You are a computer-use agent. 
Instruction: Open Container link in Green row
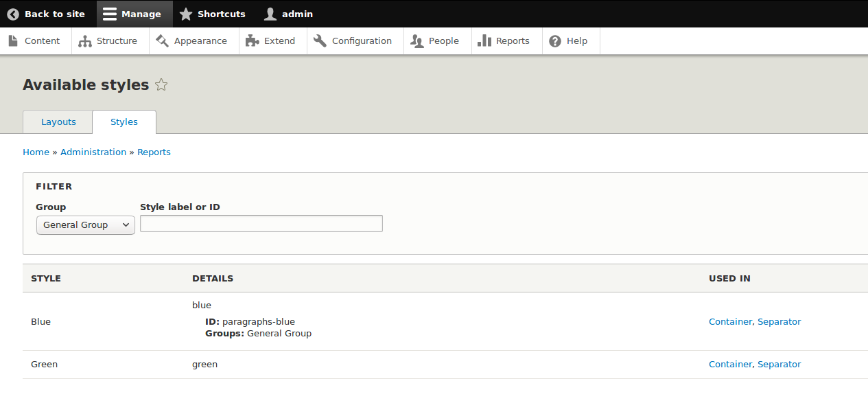[730, 365]
